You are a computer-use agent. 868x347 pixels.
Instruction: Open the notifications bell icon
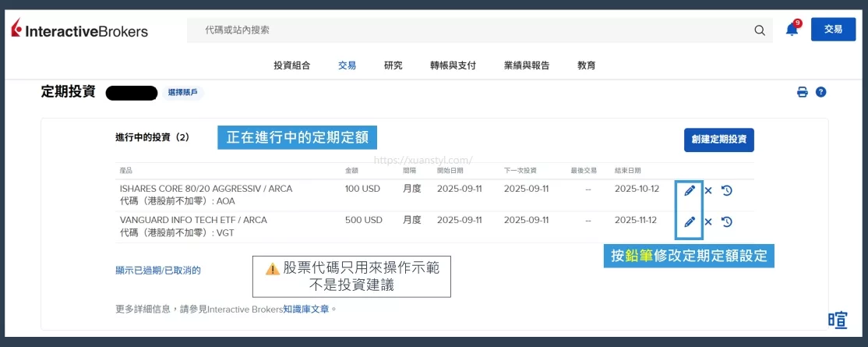point(792,29)
